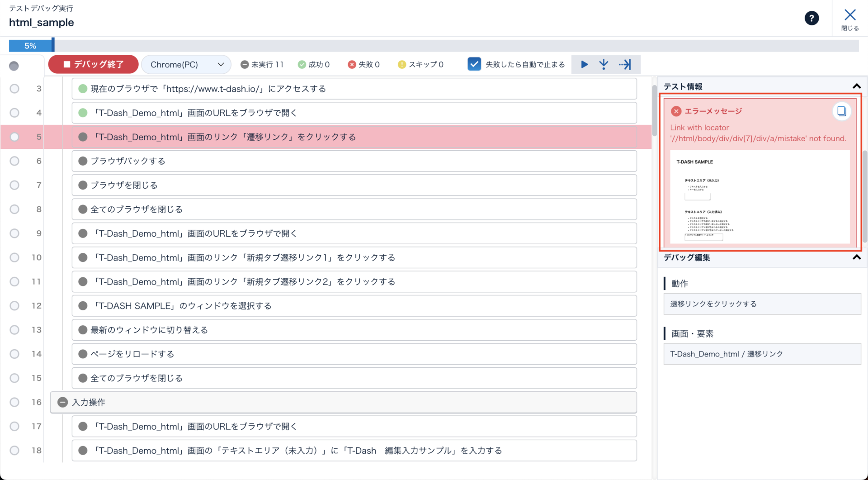Click the run-to-end arrow icon
Viewport: 868px width, 480px height.
[625, 65]
